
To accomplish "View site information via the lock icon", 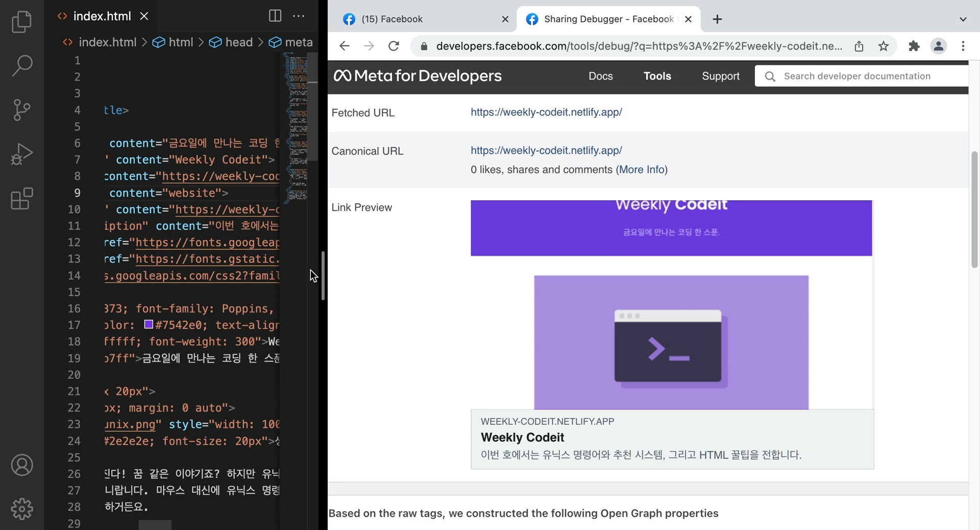I will (x=424, y=46).
